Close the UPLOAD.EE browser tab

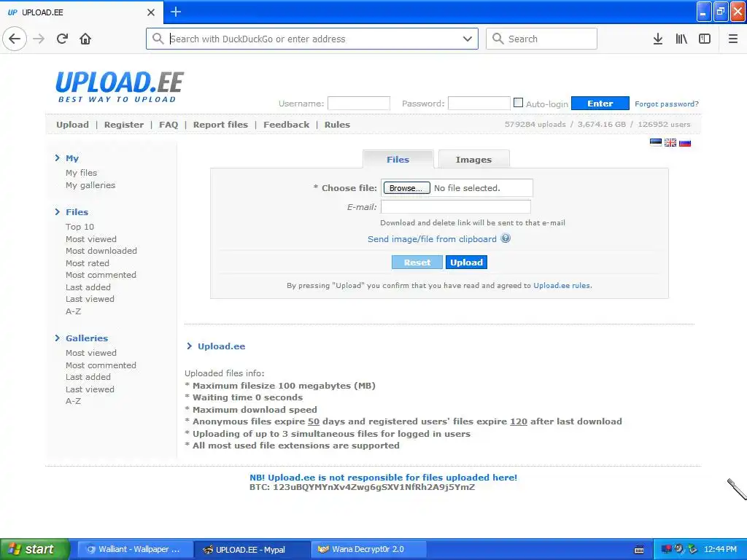click(x=150, y=12)
